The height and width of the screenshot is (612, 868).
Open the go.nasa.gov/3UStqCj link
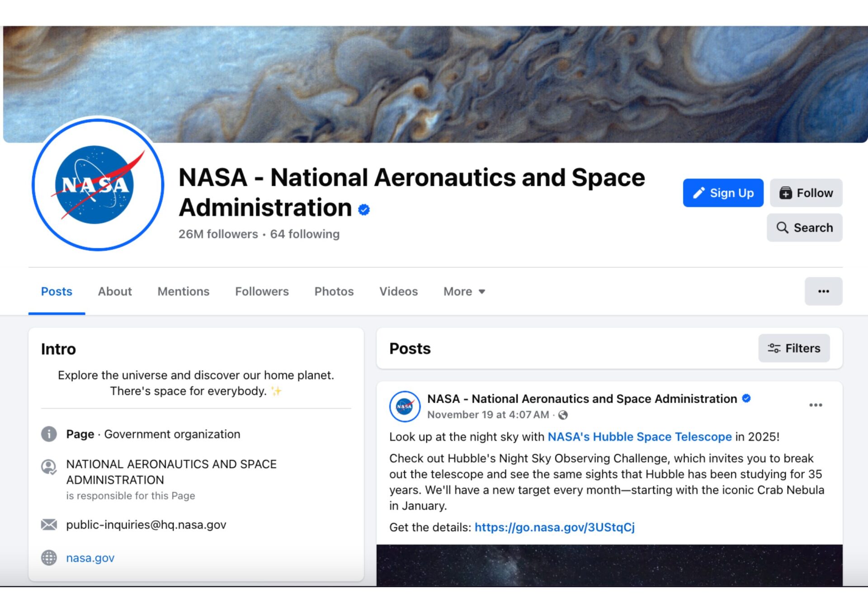[555, 527]
